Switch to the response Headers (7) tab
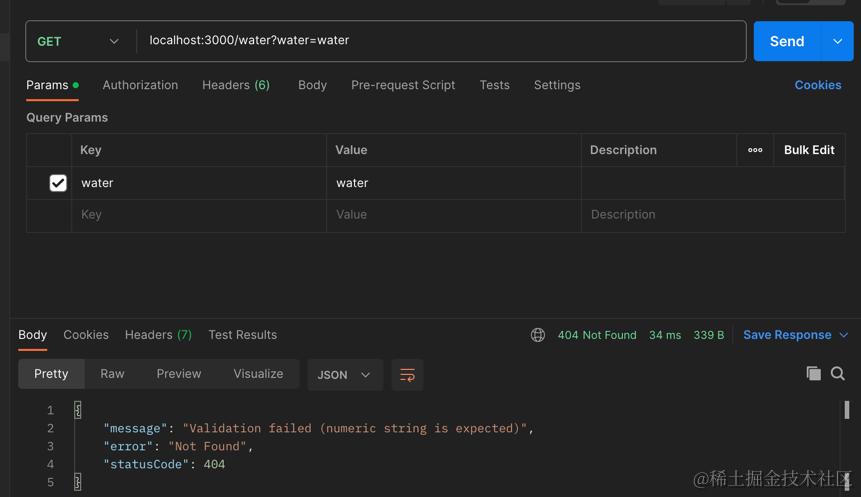The image size is (861, 497). (x=158, y=335)
